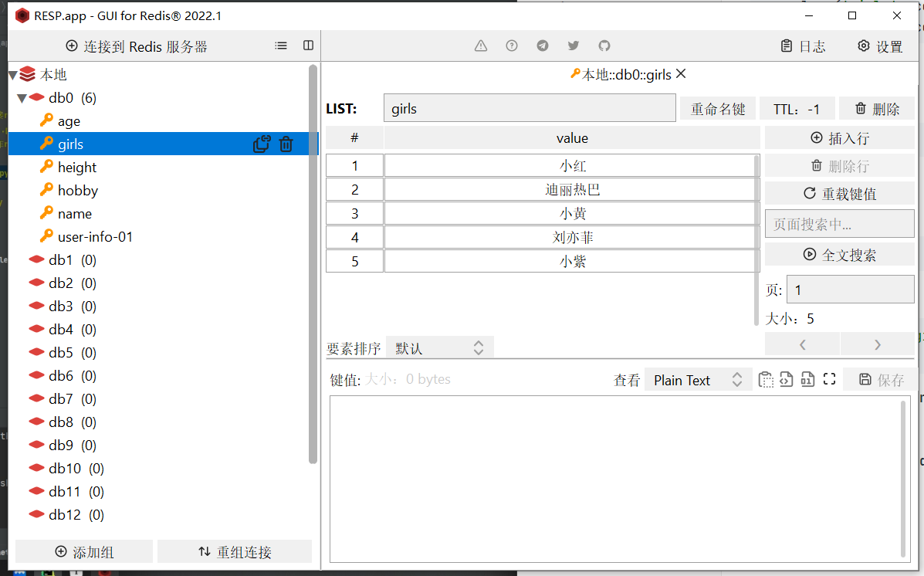Click the 插入行 insert row button
This screenshot has width=924, height=576.
[840, 138]
